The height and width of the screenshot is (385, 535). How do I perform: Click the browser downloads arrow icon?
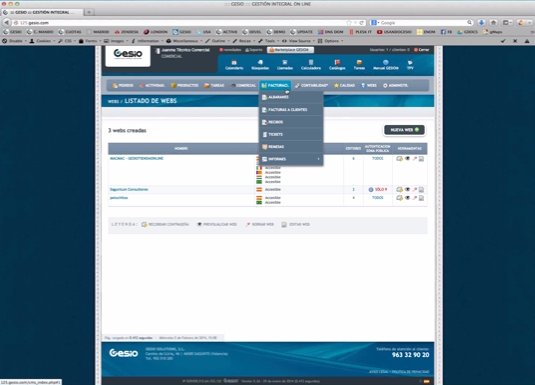pyautogui.click(x=481, y=23)
